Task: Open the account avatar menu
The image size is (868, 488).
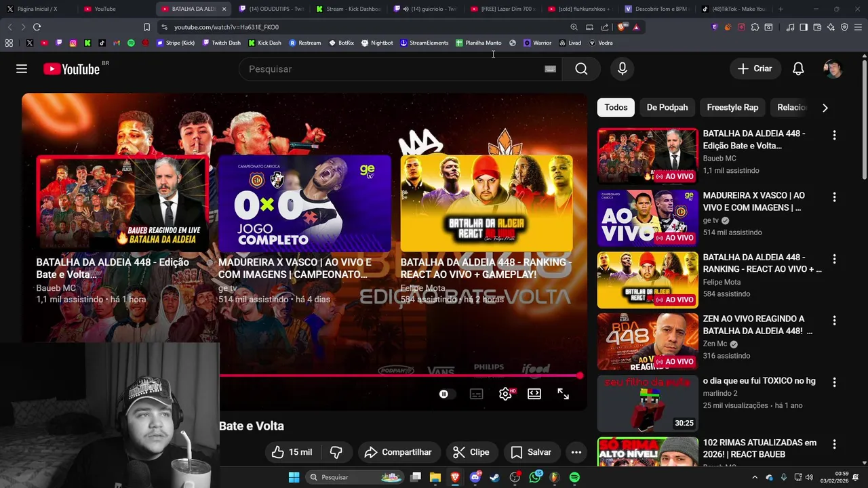Action: pos(833,68)
